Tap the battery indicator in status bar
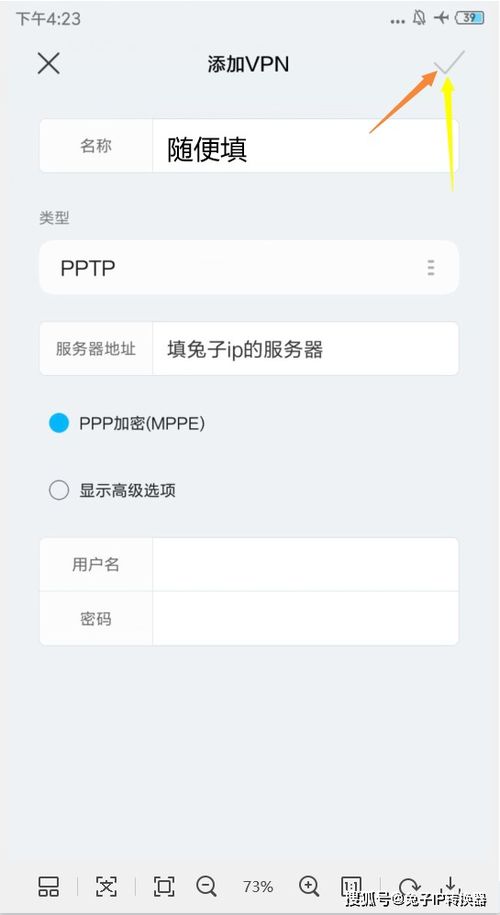The height and width of the screenshot is (915, 500). [470, 18]
